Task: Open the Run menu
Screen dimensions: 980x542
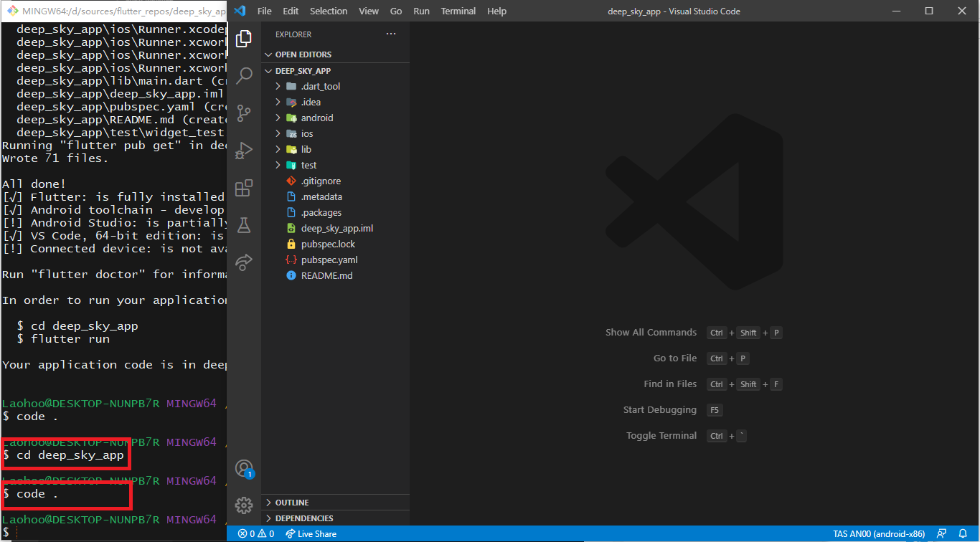Action: click(421, 11)
